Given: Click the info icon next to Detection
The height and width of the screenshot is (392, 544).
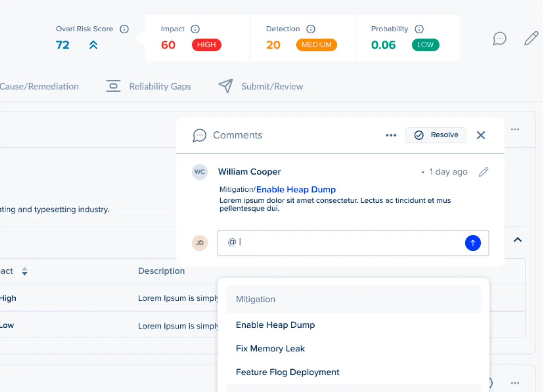Looking at the screenshot, I should pyautogui.click(x=311, y=29).
